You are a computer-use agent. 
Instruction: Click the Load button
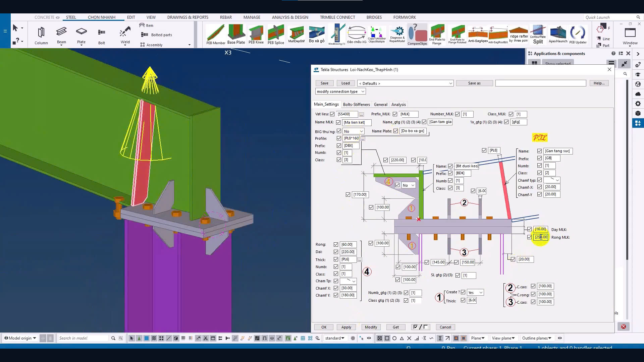[345, 83]
